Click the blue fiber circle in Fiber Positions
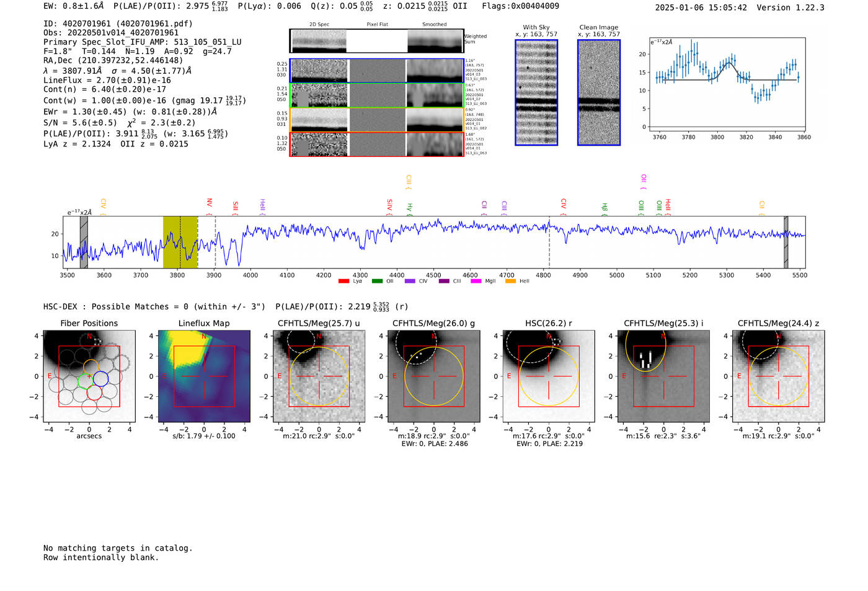Screen dimensions: 868x591 point(100,379)
